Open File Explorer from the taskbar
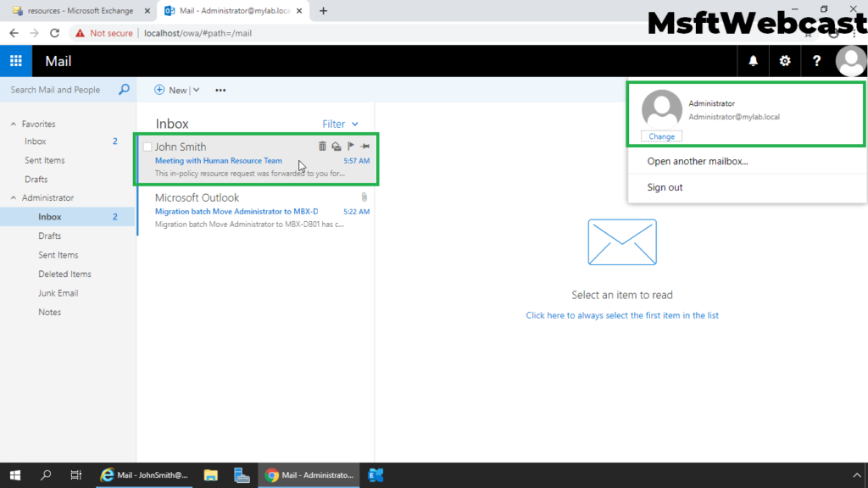Image resolution: width=868 pixels, height=488 pixels. (x=211, y=475)
